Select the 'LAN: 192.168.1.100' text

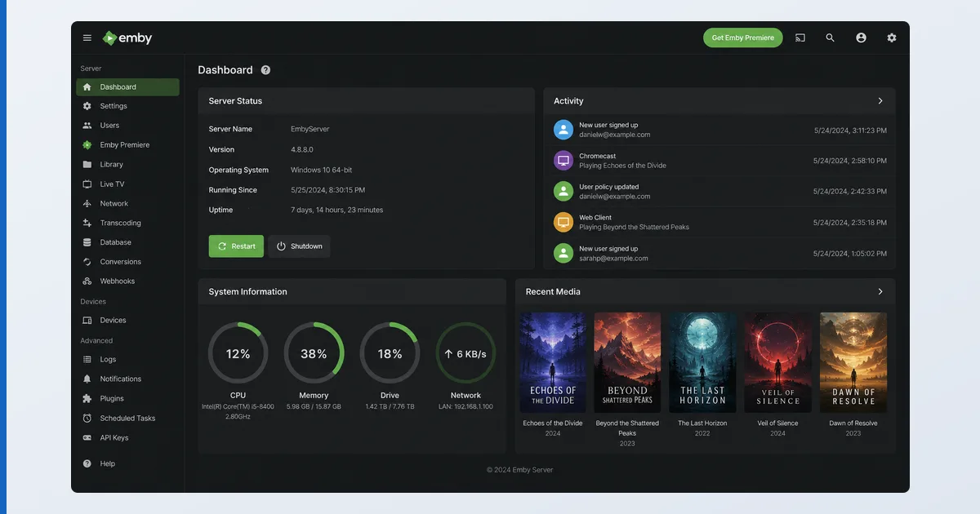click(465, 406)
